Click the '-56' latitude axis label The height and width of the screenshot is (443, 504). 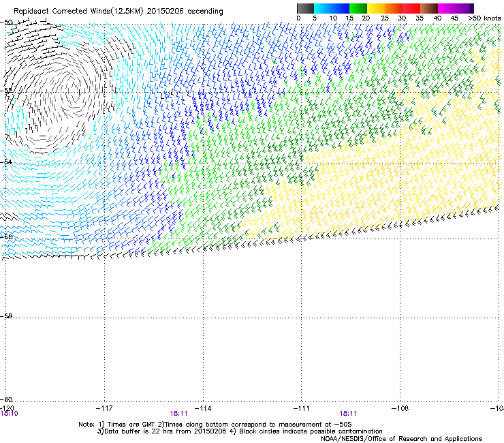pos(6,236)
